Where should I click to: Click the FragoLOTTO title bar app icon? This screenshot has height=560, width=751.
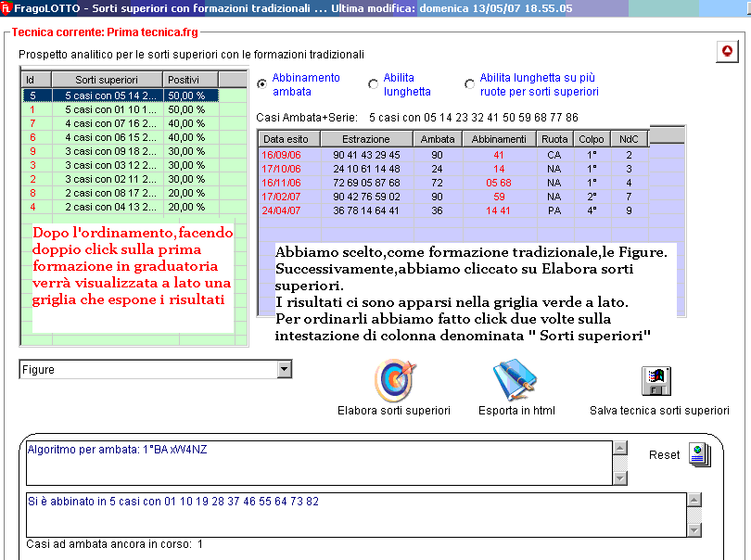7,8
